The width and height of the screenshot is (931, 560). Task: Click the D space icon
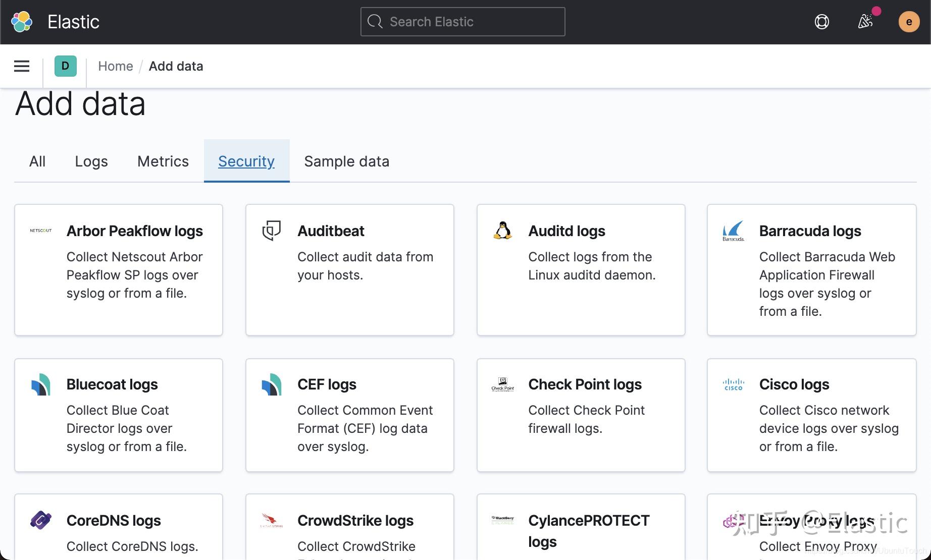(x=65, y=66)
